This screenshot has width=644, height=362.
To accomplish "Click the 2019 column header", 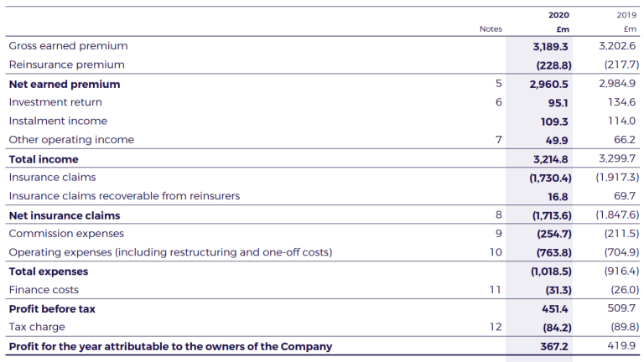I will coord(626,15).
